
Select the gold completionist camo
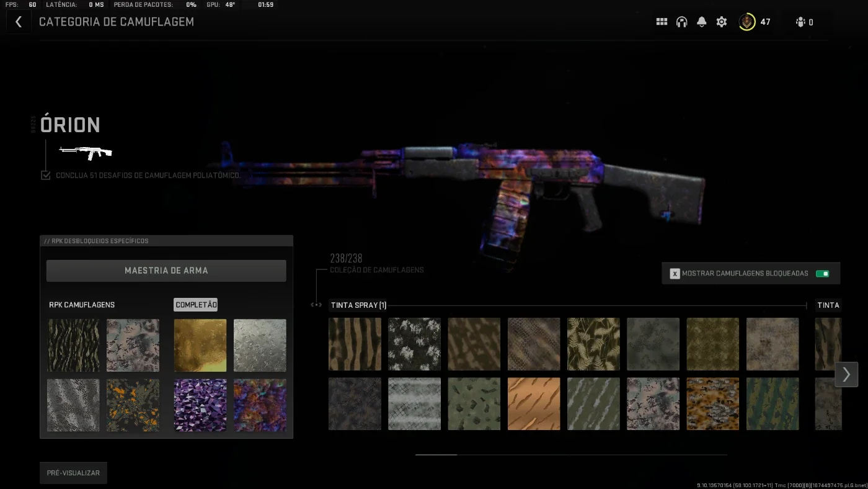point(200,346)
